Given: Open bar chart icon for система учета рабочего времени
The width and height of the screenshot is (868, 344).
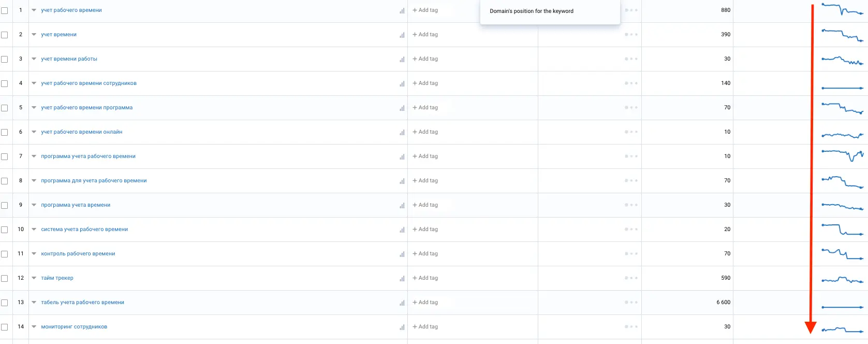Looking at the screenshot, I should pyautogui.click(x=402, y=230).
